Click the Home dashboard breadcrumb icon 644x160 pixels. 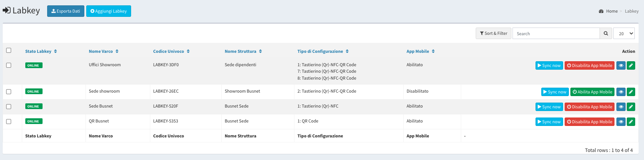(x=601, y=11)
